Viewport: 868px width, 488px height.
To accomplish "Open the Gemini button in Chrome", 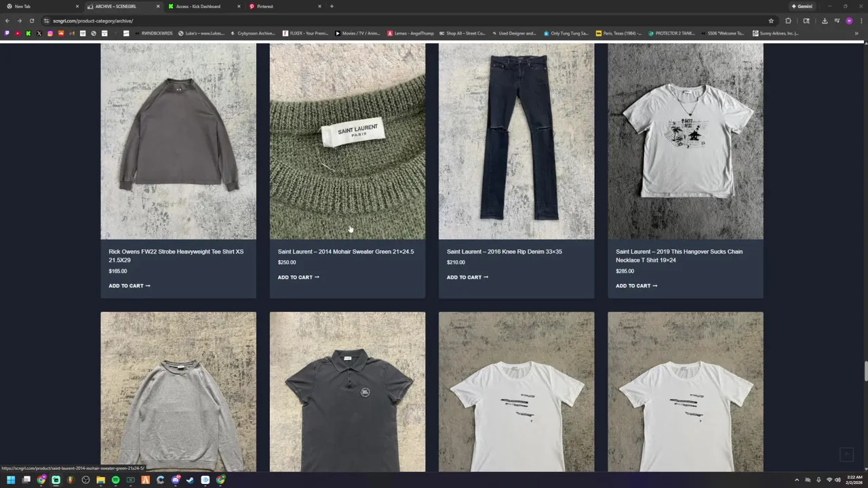I will (x=802, y=6).
